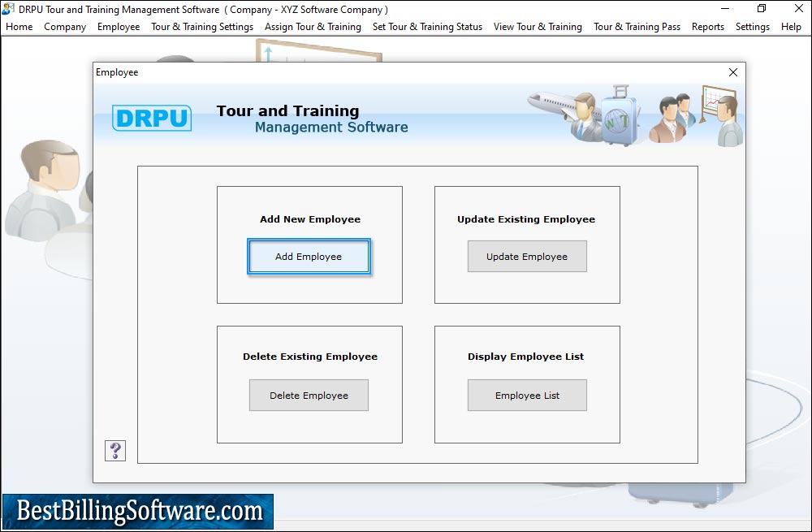Click the 'Add New Employee' heading
The width and height of the screenshot is (812, 532).
tap(310, 219)
